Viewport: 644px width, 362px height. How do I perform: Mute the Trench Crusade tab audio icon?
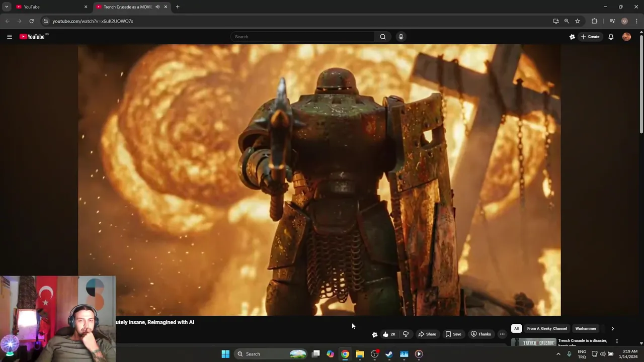(x=157, y=7)
